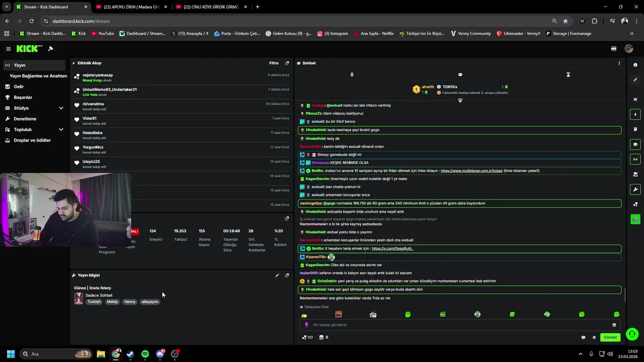This screenshot has width=644, height=362.
Task: Expand the Topluluk submenu chevron
Action: (61, 129)
